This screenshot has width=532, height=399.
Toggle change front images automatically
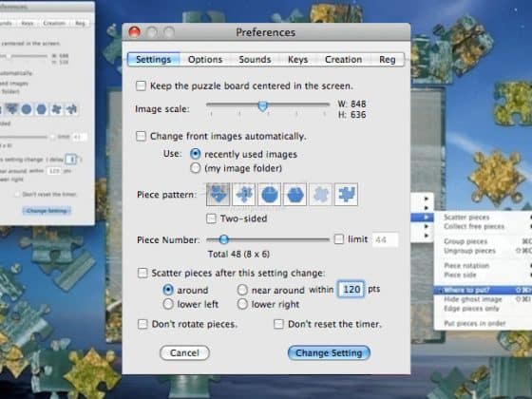click(x=141, y=137)
